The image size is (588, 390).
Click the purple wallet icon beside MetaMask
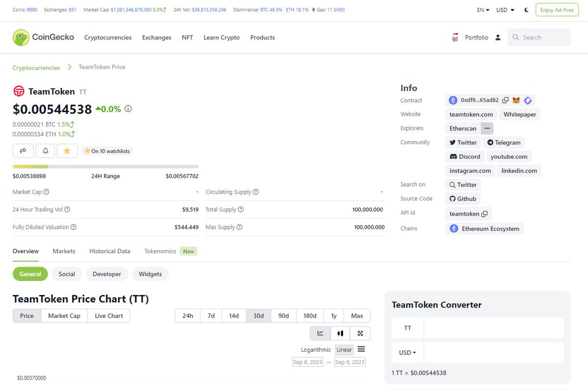(528, 100)
